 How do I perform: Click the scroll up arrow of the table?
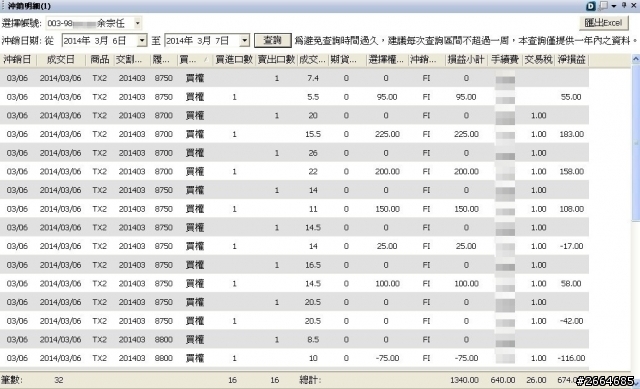point(636,59)
